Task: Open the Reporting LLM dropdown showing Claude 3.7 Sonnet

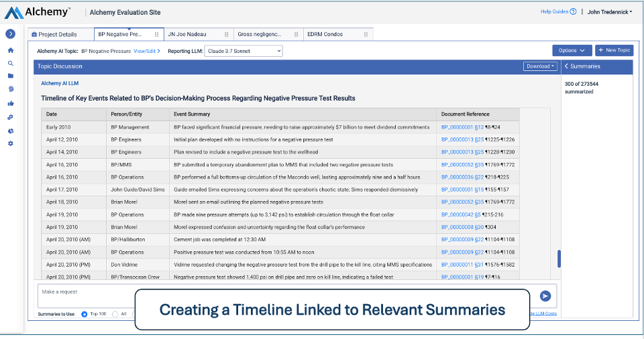Action: tap(244, 51)
